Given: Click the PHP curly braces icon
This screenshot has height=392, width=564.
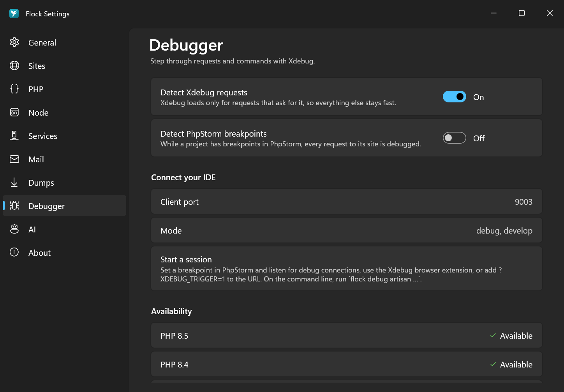Looking at the screenshot, I should pos(14,89).
